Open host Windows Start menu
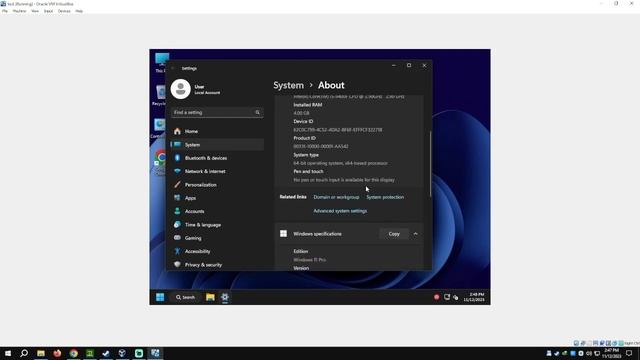 pyautogui.click(x=8, y=353)
